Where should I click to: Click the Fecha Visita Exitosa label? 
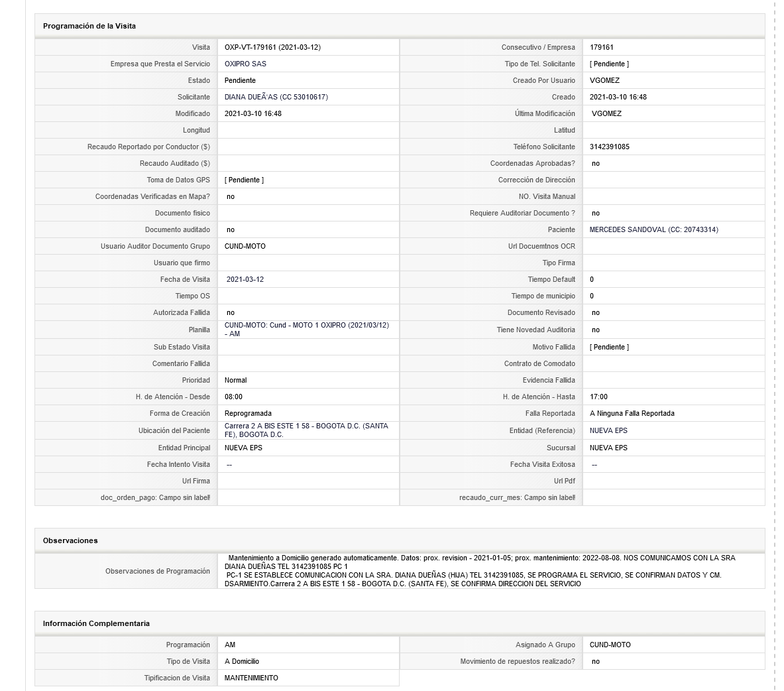coord(543,464)
